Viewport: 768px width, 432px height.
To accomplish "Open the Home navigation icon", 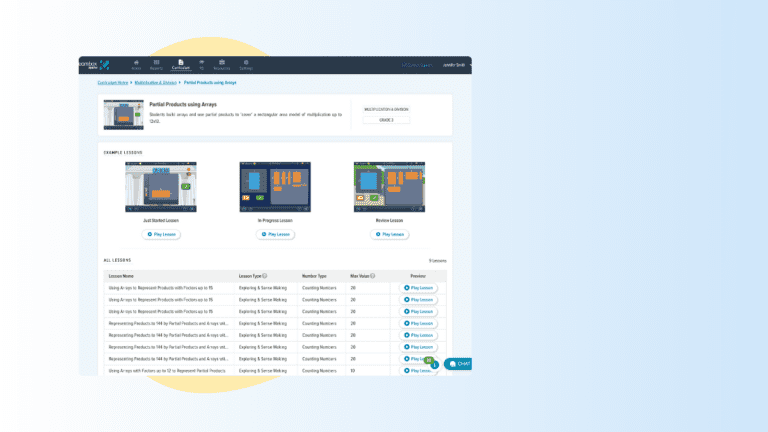I will (x=136, y=65).
